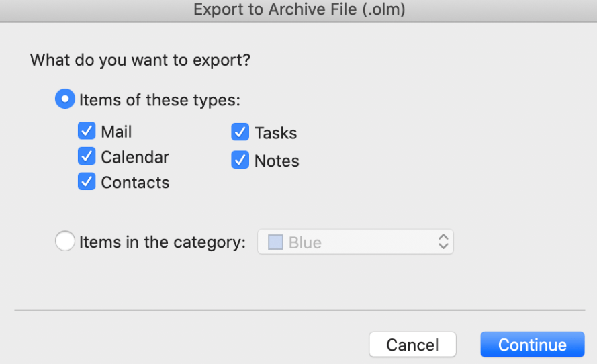Click the category dropdown up-down arrows
This screenshot has height=364, width=597.
(x=443, y=242)
